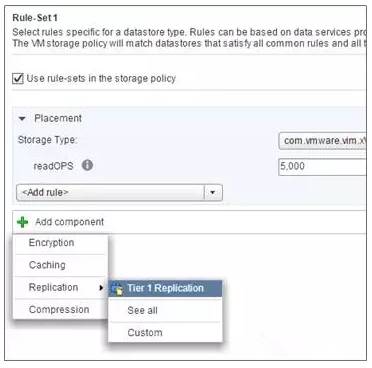Uncheck Use rule-sets in the storage policy
Screen dimensions: 372x368
pos(18,79)
